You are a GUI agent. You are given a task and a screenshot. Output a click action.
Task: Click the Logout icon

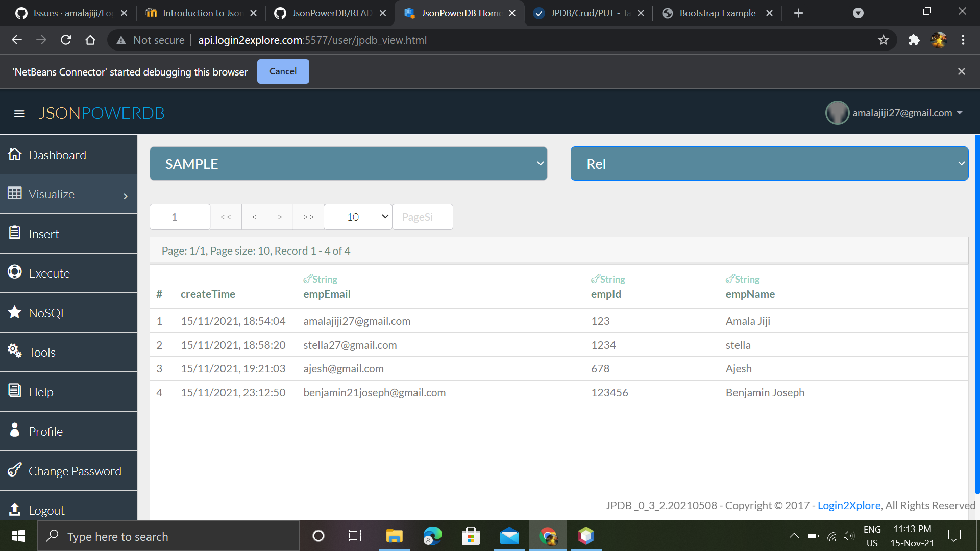[x=13, y=510]
